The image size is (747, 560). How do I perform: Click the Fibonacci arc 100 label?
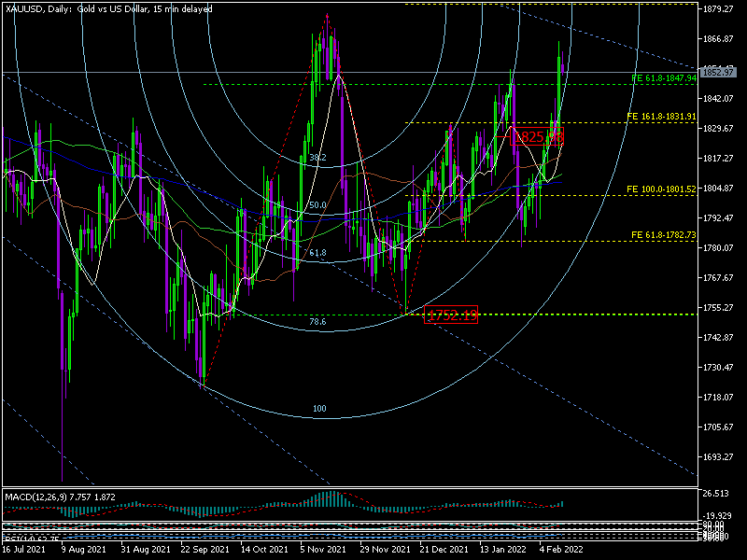[x=319, y=410]
